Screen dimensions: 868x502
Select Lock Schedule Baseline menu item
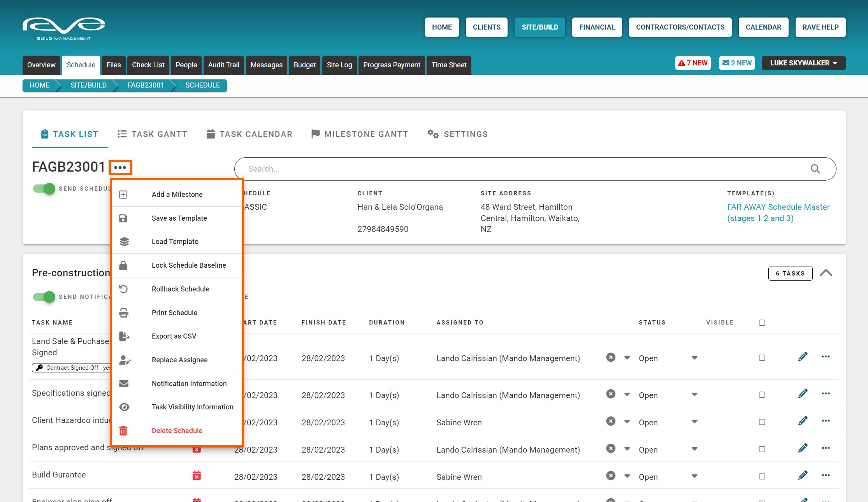189,265
